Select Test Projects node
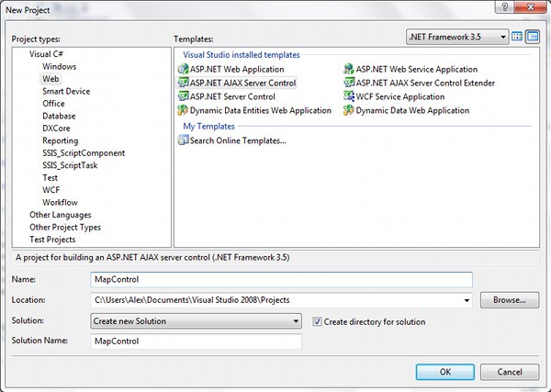Screen dimensions: 551x392 point(52,240)
